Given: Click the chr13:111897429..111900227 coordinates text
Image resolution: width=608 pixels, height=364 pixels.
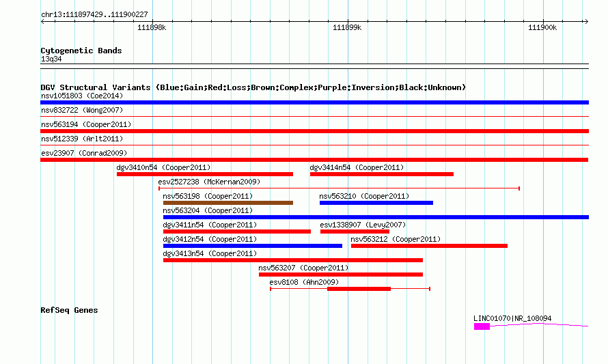Looking at the screenshot, I should pyautogui.click(x=94, y=14).
